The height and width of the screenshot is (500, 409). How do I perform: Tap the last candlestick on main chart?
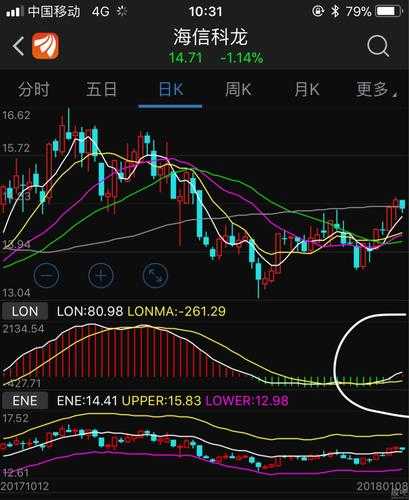click(x=402, y=204)
